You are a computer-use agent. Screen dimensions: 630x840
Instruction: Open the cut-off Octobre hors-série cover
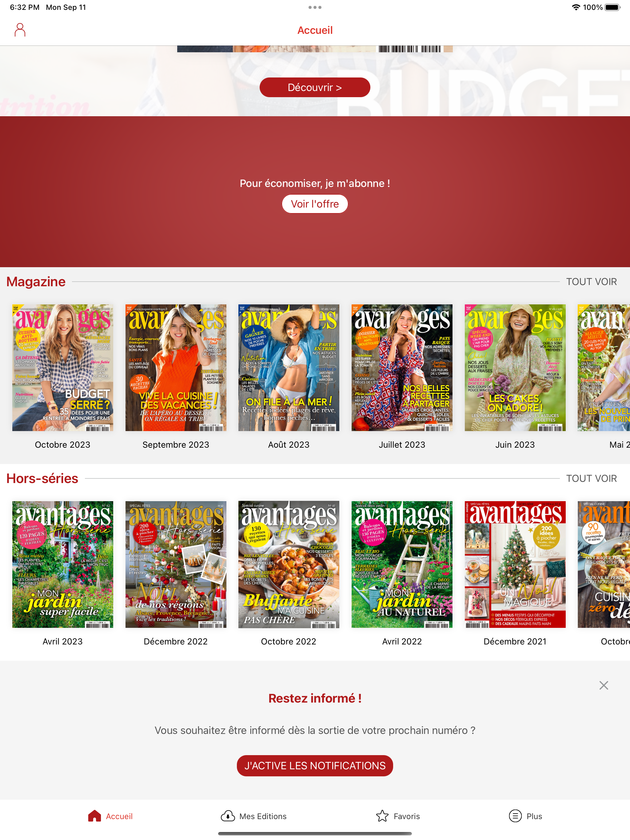[x=604, y=564]
